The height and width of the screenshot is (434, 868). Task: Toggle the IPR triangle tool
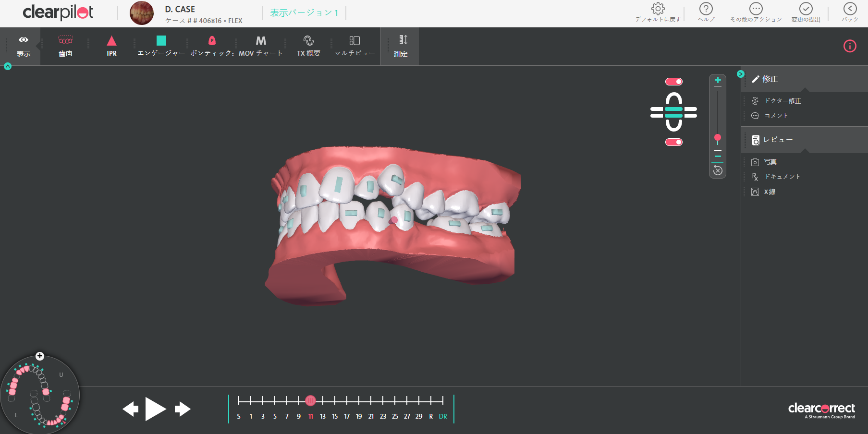click(111, 46)
